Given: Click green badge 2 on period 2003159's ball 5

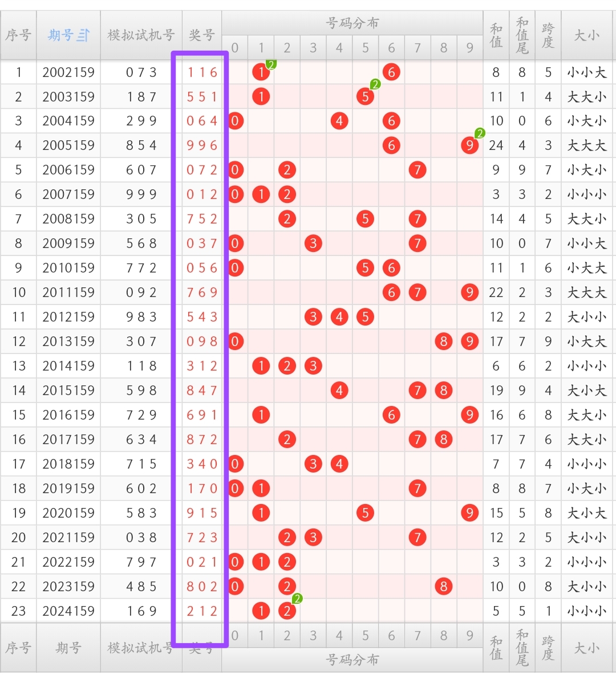Looking at the screenshot, I should point(375,84).
